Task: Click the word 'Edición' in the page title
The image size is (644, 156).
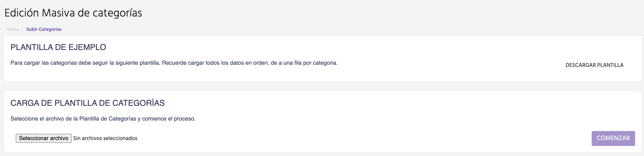Action: pyautogui.click(x=21, y=13)
